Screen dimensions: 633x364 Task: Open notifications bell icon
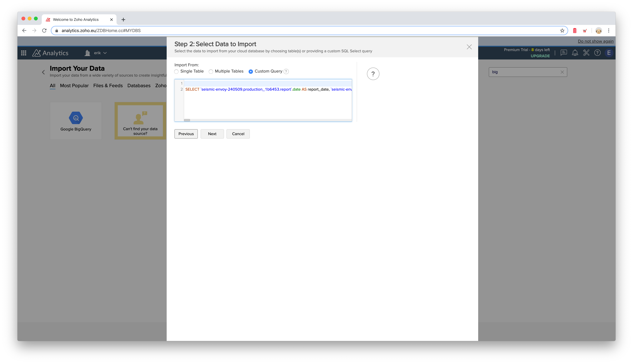[575, 53]
